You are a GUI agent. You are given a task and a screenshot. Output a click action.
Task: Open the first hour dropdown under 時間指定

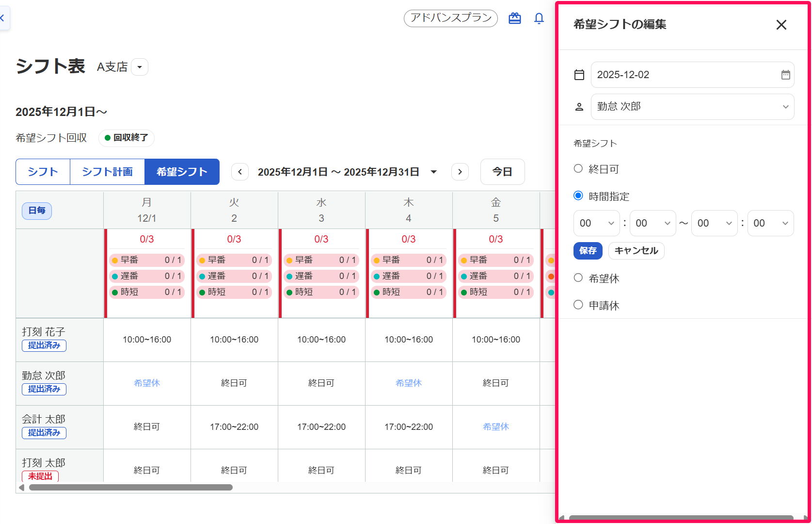(x=596, y=223)
